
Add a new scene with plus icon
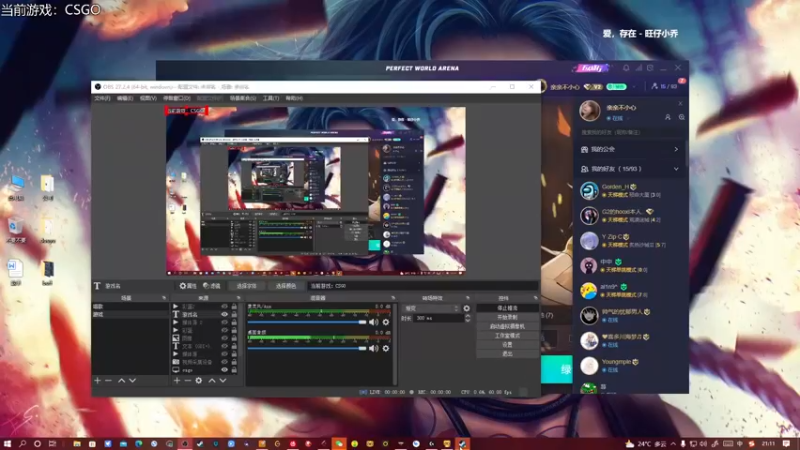97,381
